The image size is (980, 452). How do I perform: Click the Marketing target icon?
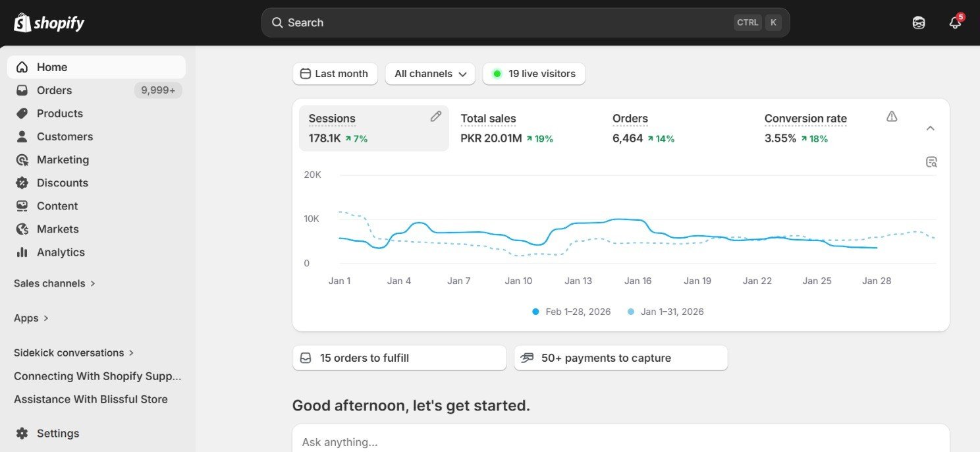pos(22,159)
